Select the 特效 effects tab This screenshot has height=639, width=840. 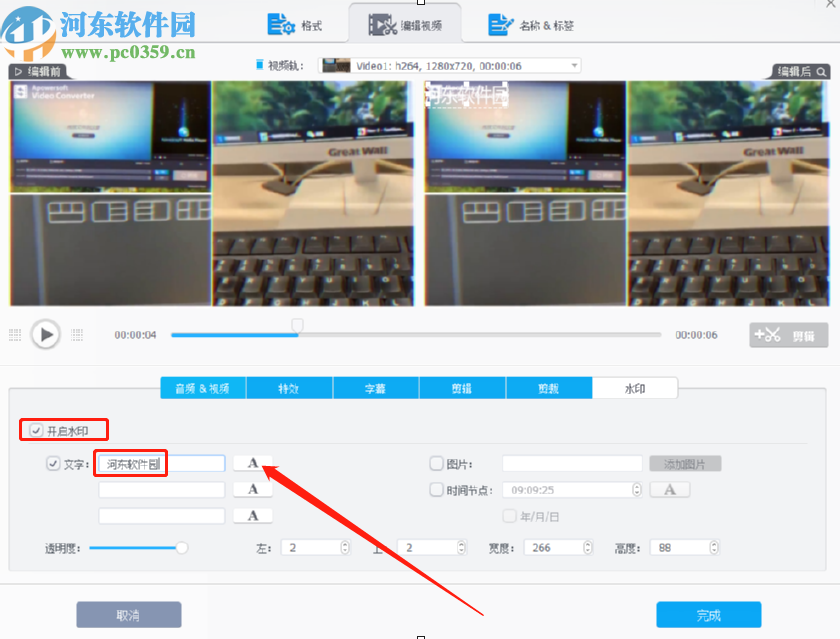click(289, 388)
